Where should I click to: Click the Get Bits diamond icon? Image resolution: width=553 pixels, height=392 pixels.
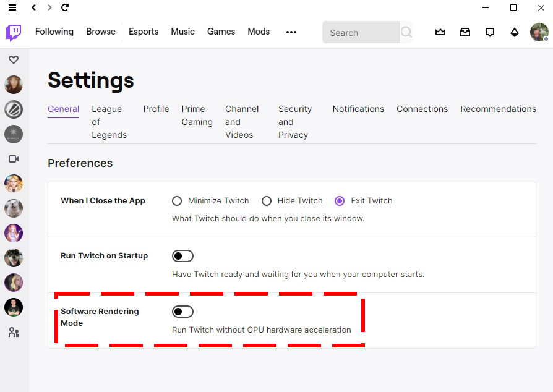coord(515,32)
